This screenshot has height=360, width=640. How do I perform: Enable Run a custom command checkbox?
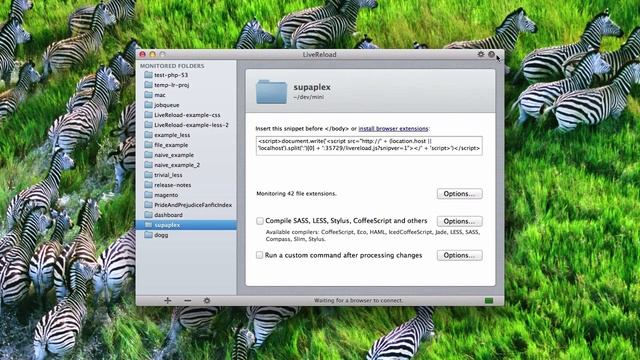[260, 255]
